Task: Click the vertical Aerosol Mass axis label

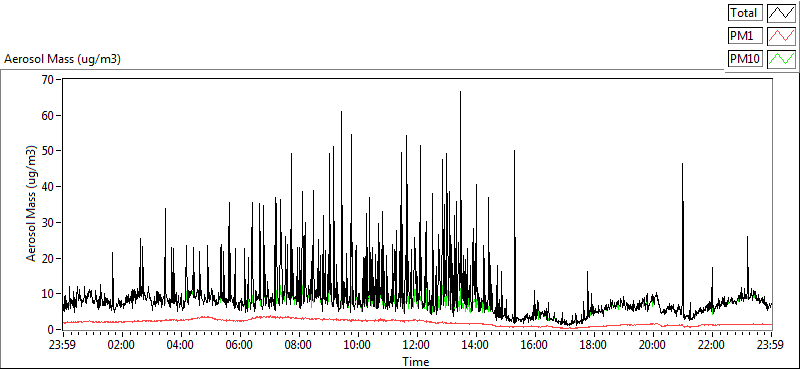Action: (31, 204)
